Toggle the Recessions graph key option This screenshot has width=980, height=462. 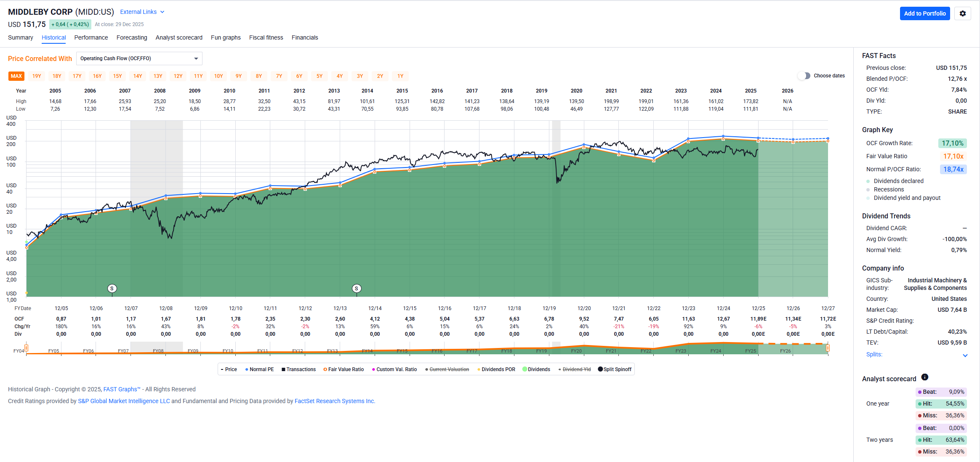pos(888,189)
